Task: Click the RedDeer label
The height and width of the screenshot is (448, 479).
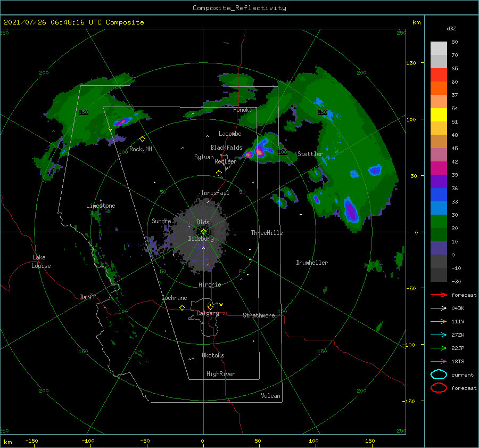Action: [x=226, y=161]
